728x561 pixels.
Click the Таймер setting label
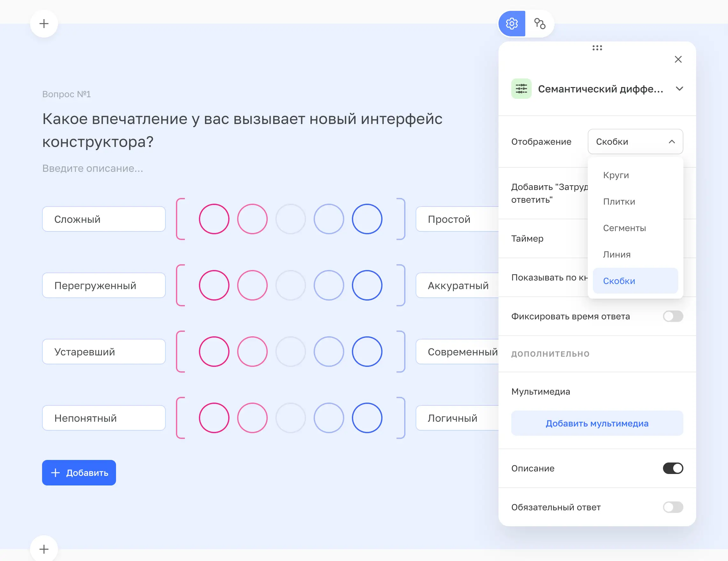click(x=527, y=238)
